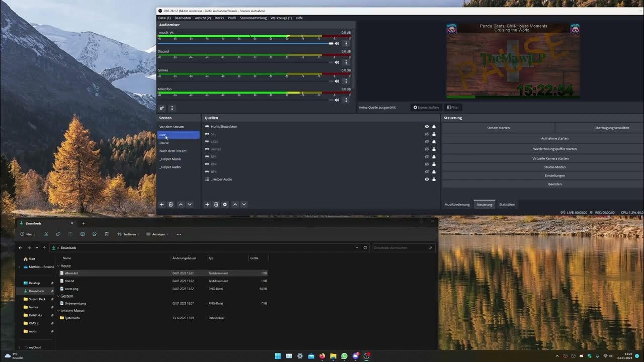The height and width of the screenshot is (362, 644).
Task: Navigate up one folder in Explorer
Action: [44, 248]
